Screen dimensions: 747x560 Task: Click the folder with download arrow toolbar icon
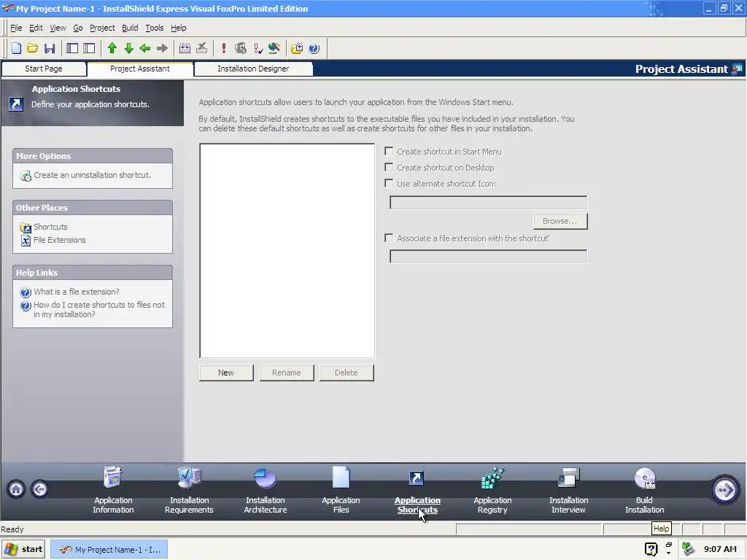[x=297, y=48]
